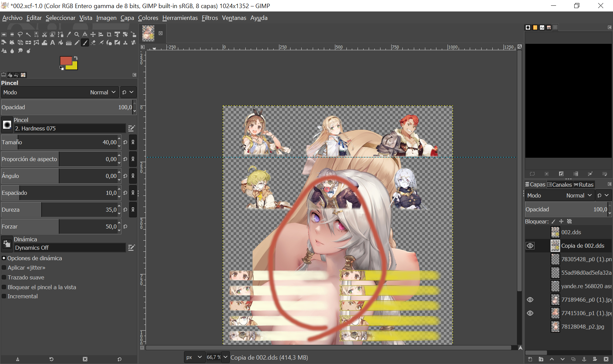613x364 pixels.
Task: Select the Zoom magnifier tool
Action: pyautogui.click(x=77, y=34)
